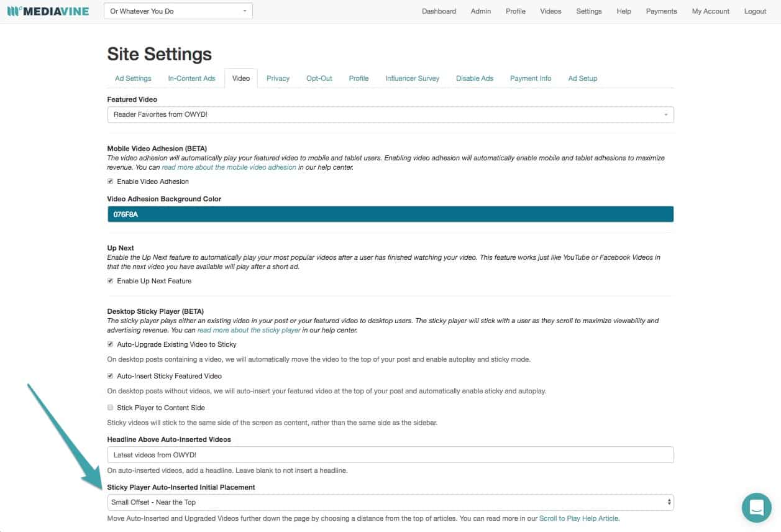The image size is (781, 532).
Task: Toggle Enable Video Adhesion checkbox
Action: click(x=111, y=181)
